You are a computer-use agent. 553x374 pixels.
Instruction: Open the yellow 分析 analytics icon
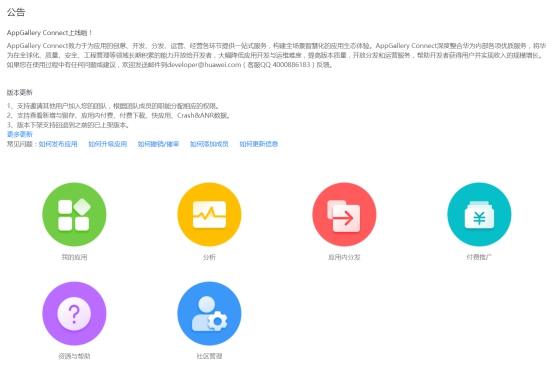click(x=209, y=214)
